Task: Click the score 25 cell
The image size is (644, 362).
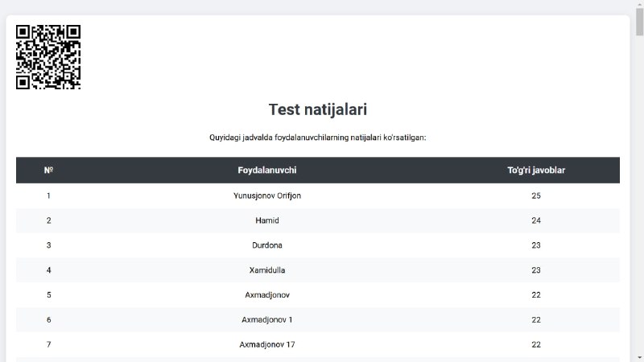Action: [536, 195]
